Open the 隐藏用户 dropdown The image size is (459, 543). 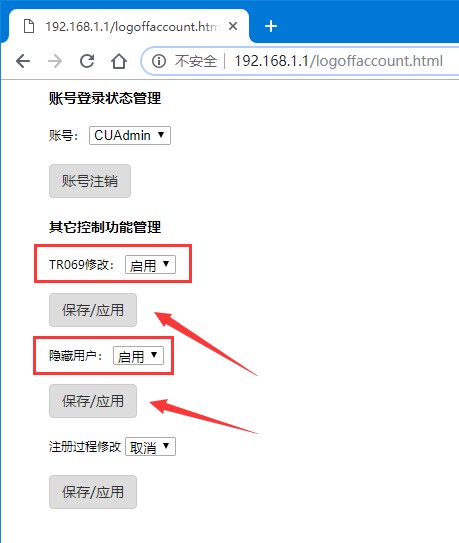coord(138,356)
